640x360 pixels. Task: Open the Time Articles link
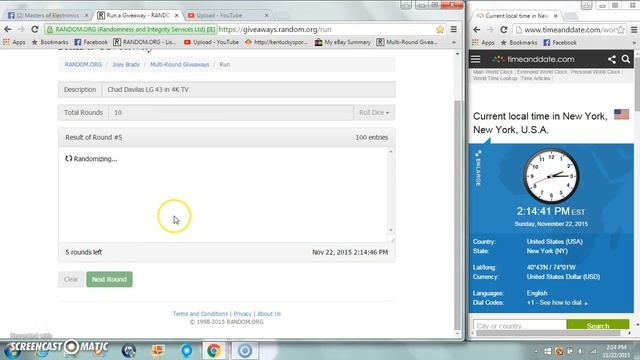536,78
